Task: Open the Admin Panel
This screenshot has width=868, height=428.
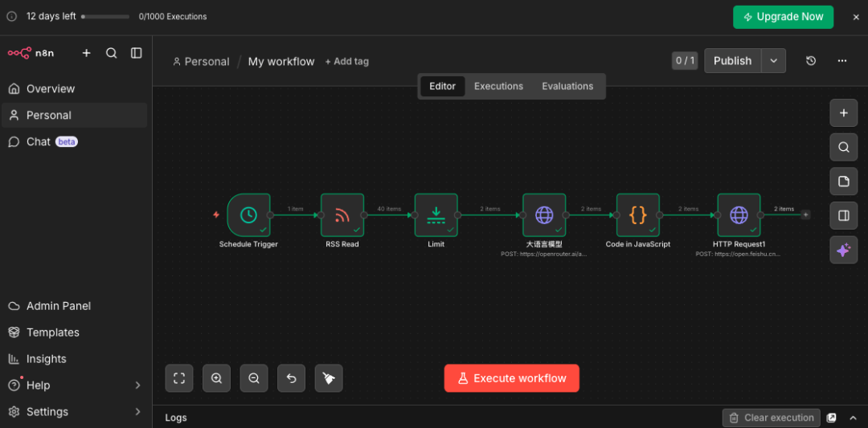Action: 74,306
